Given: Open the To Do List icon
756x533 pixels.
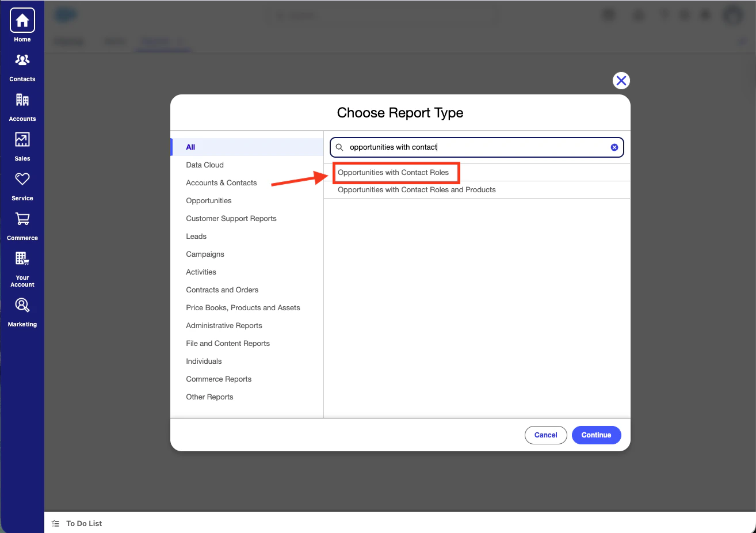Looking at the screenshot, I should [x=55, y=523].
